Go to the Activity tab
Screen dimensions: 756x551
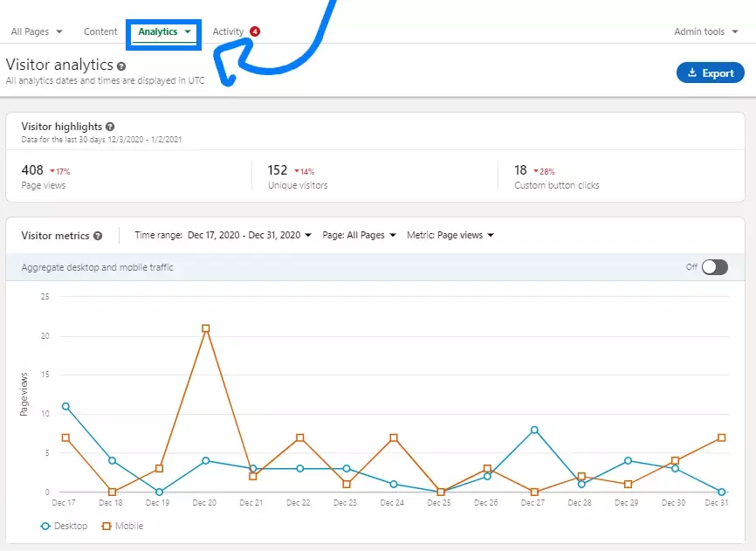click(x=228, y=31)
